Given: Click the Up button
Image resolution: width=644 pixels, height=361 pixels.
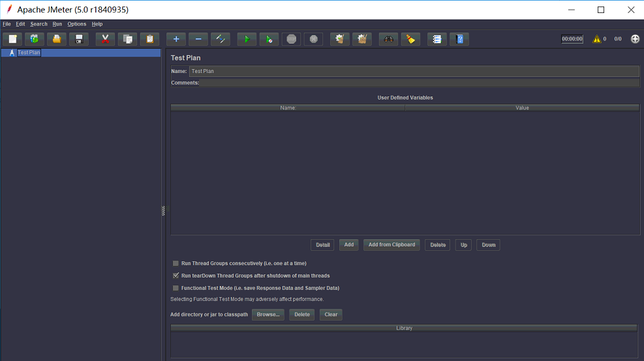Looking at the screenshot, I should click(464, 245).
